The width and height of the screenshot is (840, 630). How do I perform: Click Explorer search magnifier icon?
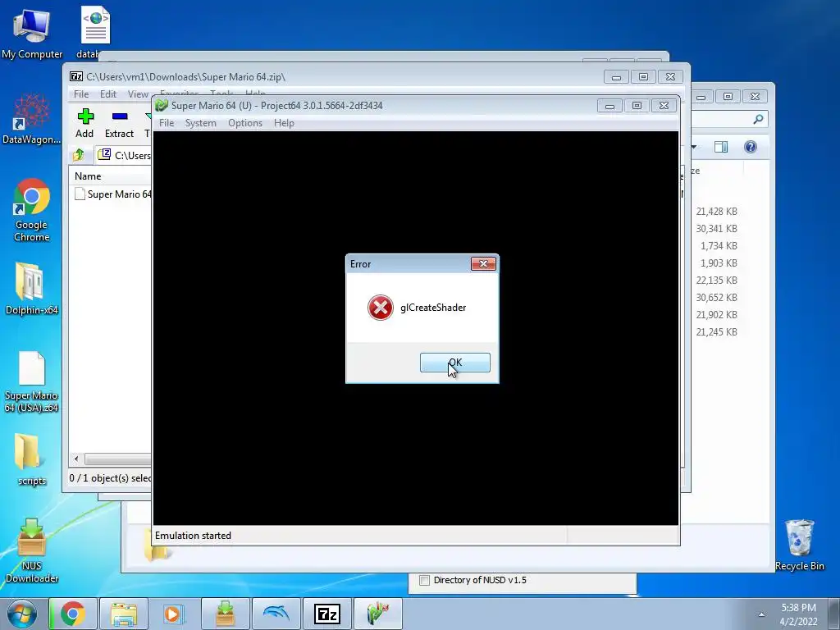(x=758, y=119)
